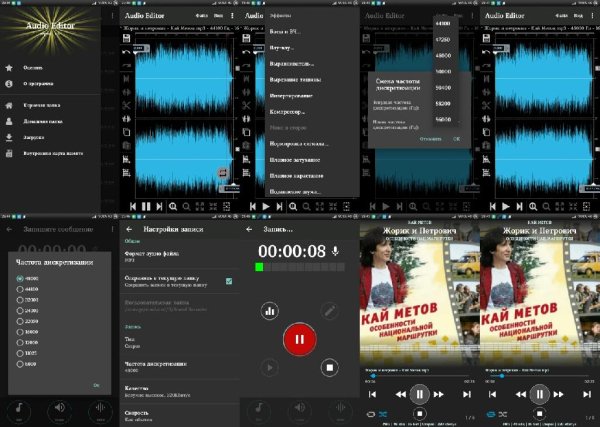Viewport: 600px width, 427px height.
Task: Open the Формат аудио файла setting chooser
Action: (180, 256)
